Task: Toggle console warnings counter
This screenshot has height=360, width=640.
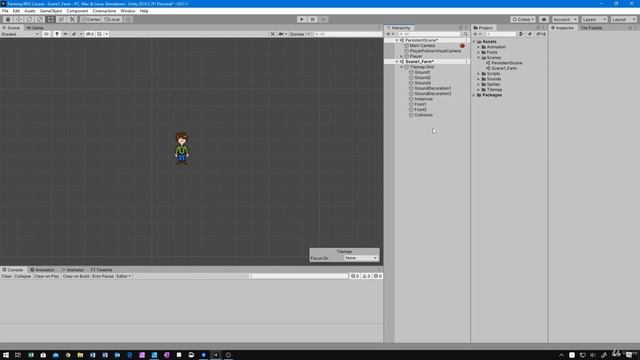Action: point(367,276)
